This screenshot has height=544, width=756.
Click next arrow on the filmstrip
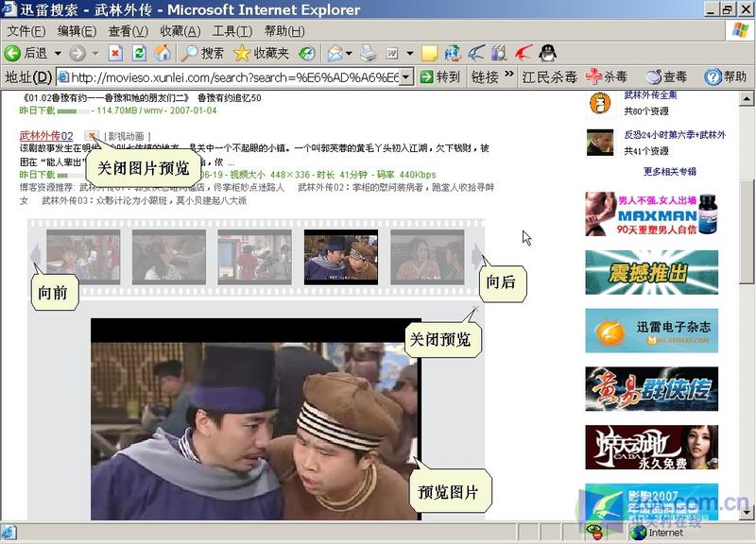tap(476, 254)
